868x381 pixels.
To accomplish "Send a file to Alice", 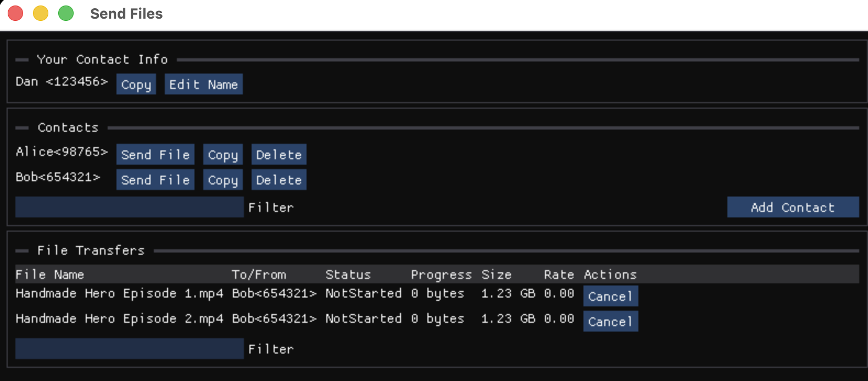I will pos(155,155).
